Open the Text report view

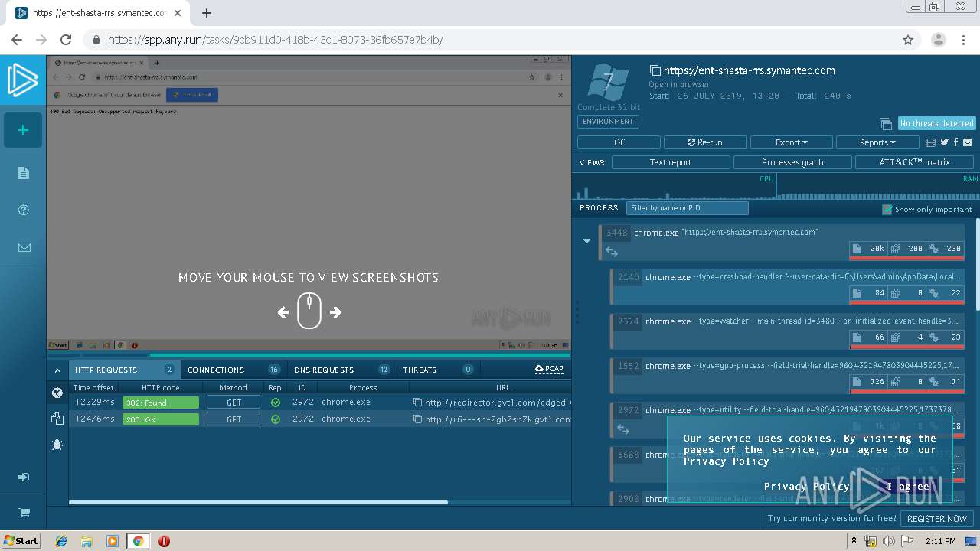click(671, 162)
